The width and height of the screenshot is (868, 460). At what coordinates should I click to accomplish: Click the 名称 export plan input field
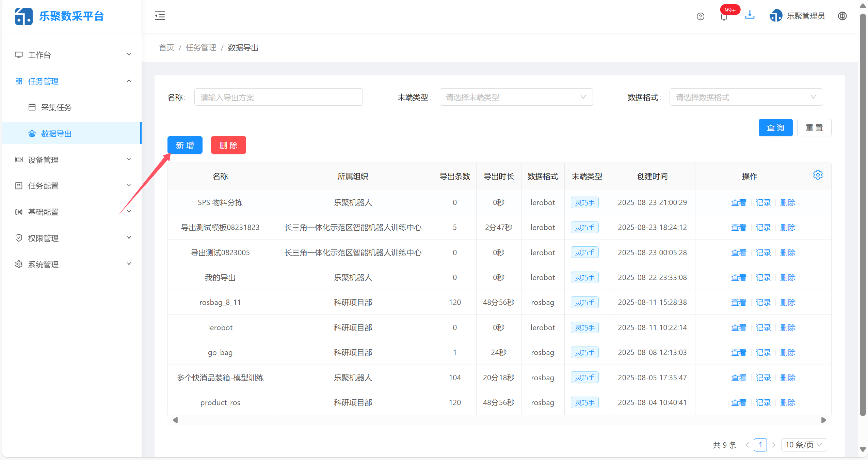[x=278, y=97]
